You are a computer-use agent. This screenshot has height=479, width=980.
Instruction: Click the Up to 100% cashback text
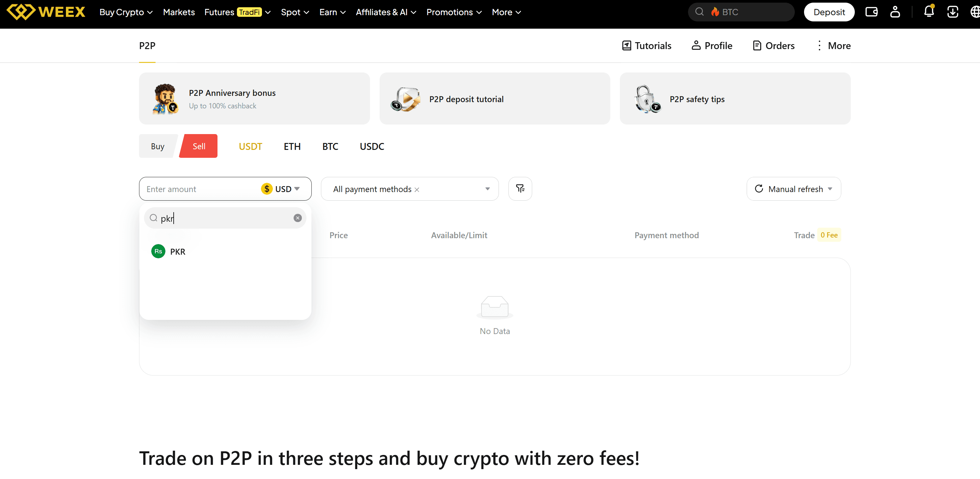[x=222, y=106]
